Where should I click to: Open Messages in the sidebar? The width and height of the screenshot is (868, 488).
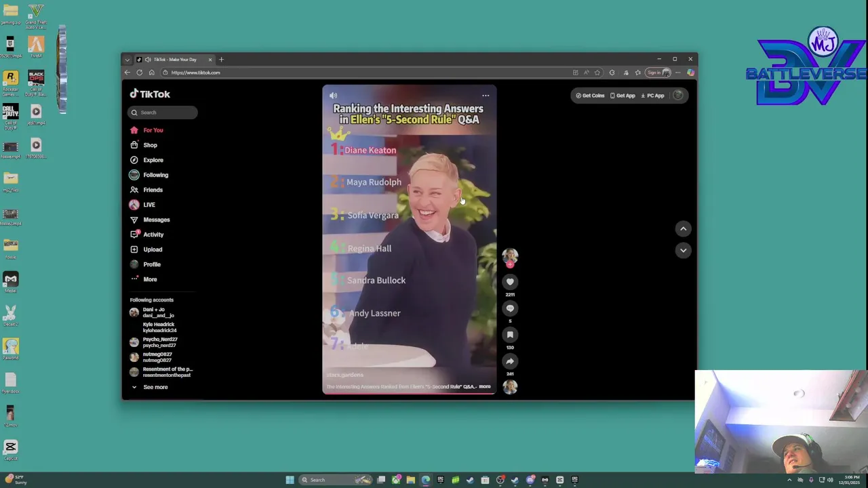150,220
